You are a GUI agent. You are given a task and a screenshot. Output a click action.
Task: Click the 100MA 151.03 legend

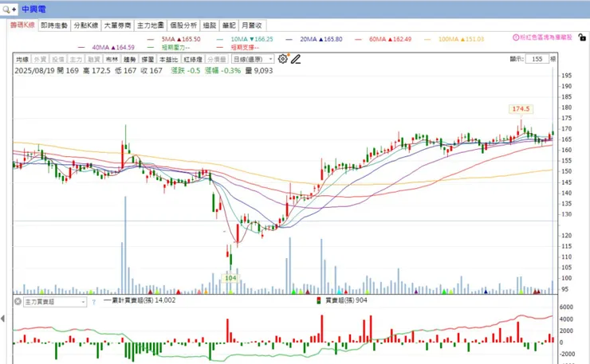click(x=454, y=39)
